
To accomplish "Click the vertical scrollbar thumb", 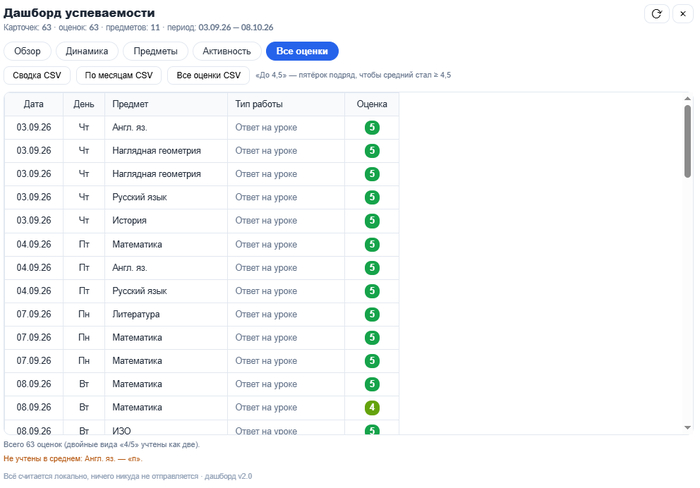I will click(688, 141).
